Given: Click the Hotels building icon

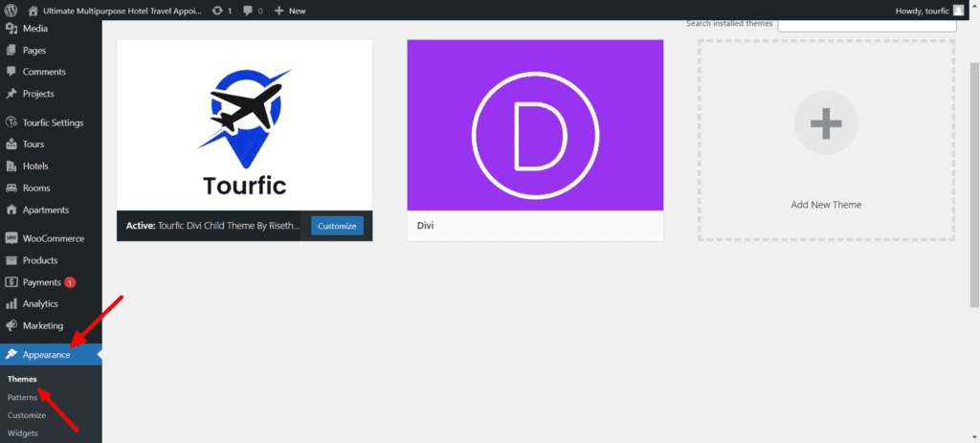Looking at the screenshot, I should (x=11, y=166).
